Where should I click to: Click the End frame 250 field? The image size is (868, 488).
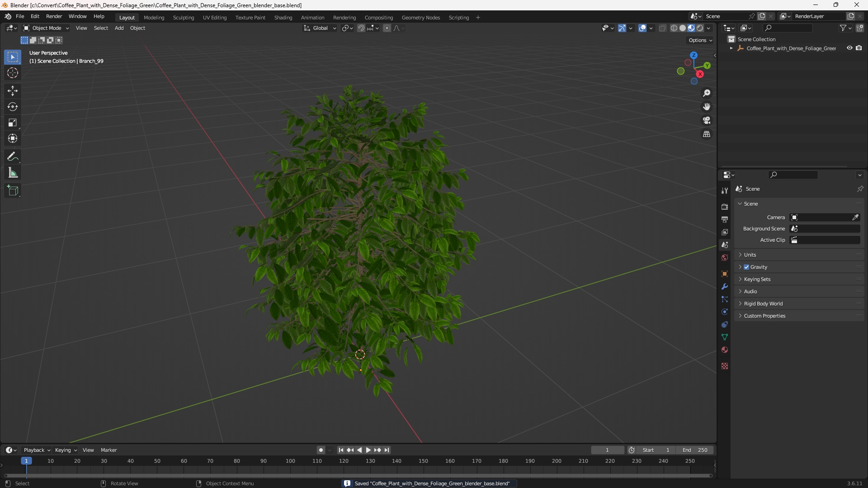pos(695,450)
